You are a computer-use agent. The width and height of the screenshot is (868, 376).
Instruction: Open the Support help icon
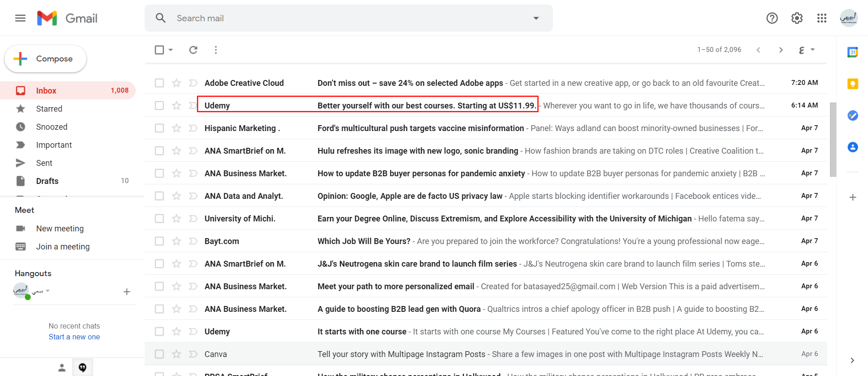(x=772, y=18)
